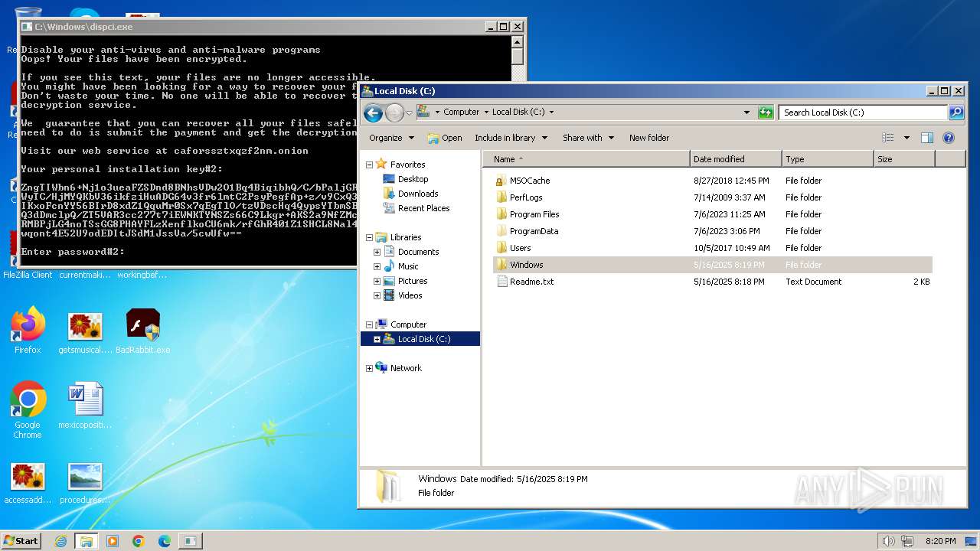Screen dimensions: 980x551
Task: Collapse the Computer tree node
Action: pos(369,324)
